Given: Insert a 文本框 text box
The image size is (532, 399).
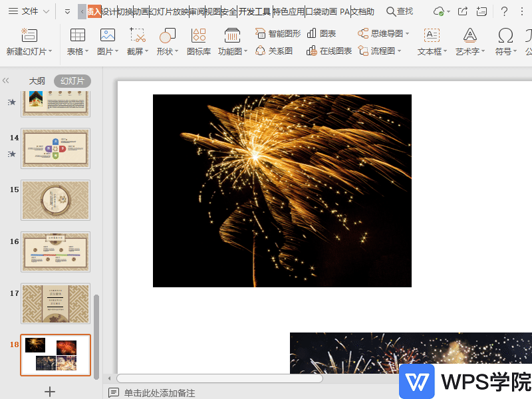Looking at the screenshot, I should coord(429,42).
